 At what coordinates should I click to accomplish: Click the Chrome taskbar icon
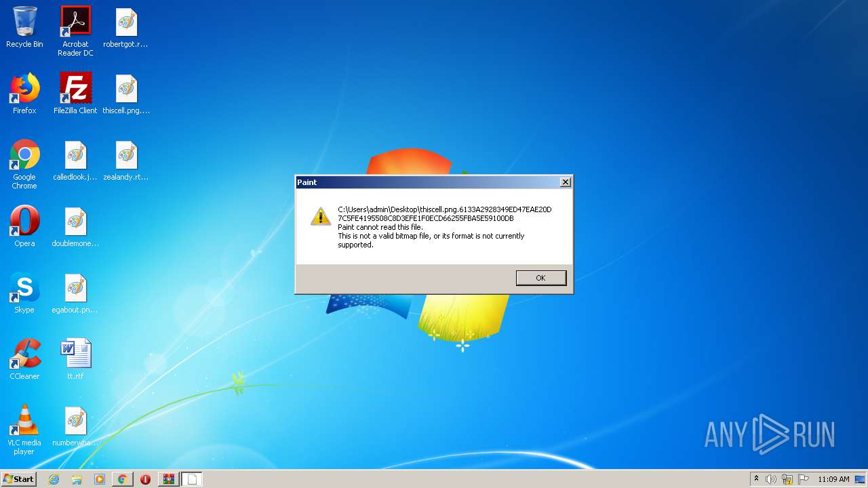[122, 479]
